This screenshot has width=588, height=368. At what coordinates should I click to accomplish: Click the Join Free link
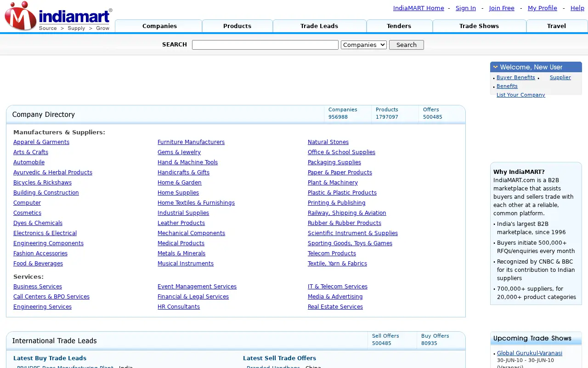(502, 8)
